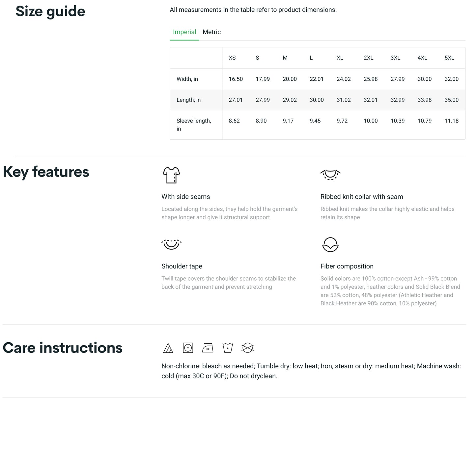Click the shoulder tape icon

171,244
